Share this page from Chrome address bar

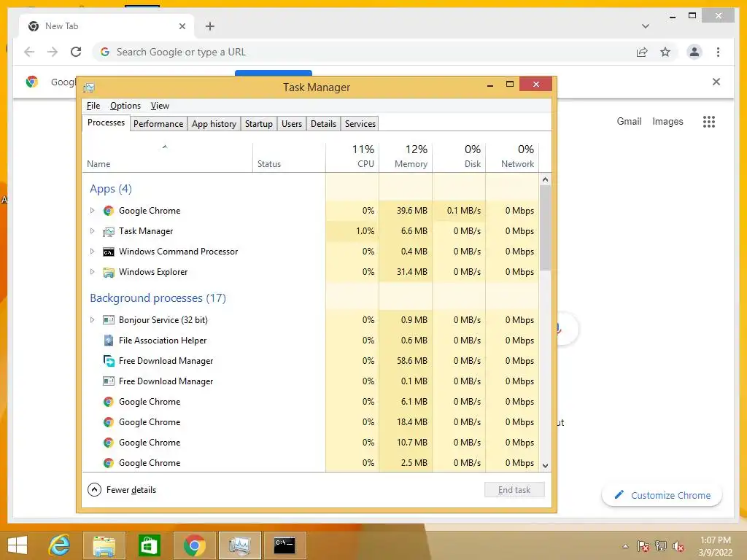click(x=642, y=52)
